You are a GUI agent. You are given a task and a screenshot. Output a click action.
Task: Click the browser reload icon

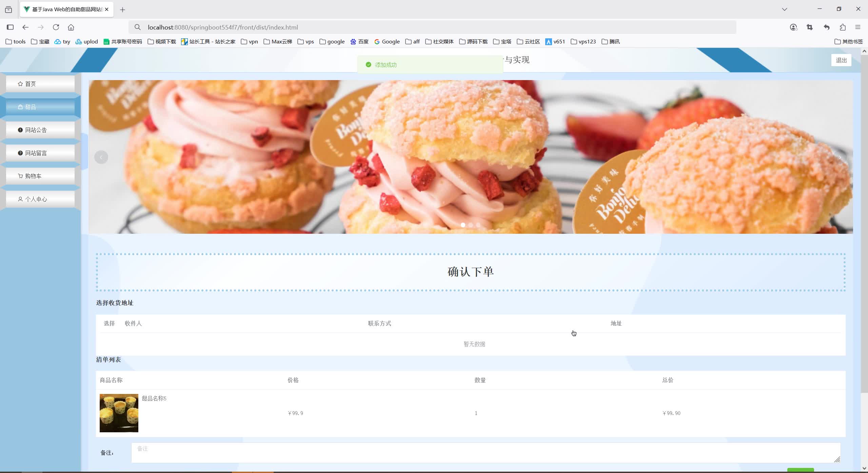(56, 27)
